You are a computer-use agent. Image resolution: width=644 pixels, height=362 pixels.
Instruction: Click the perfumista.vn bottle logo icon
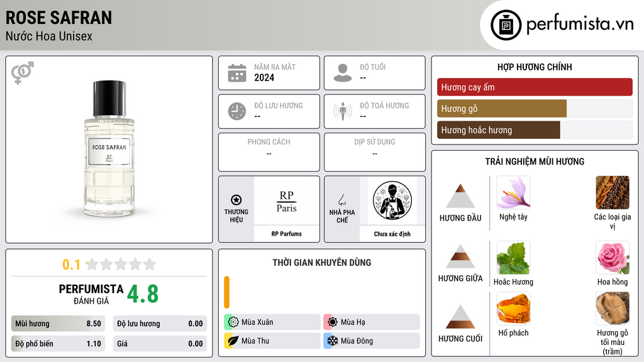coord(506,25)
